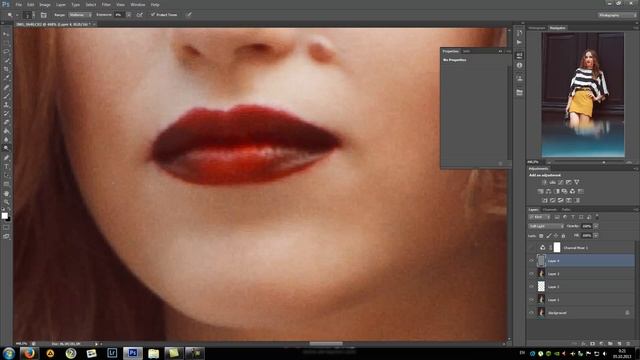Select the Eyedropper tool

point(6,78)
